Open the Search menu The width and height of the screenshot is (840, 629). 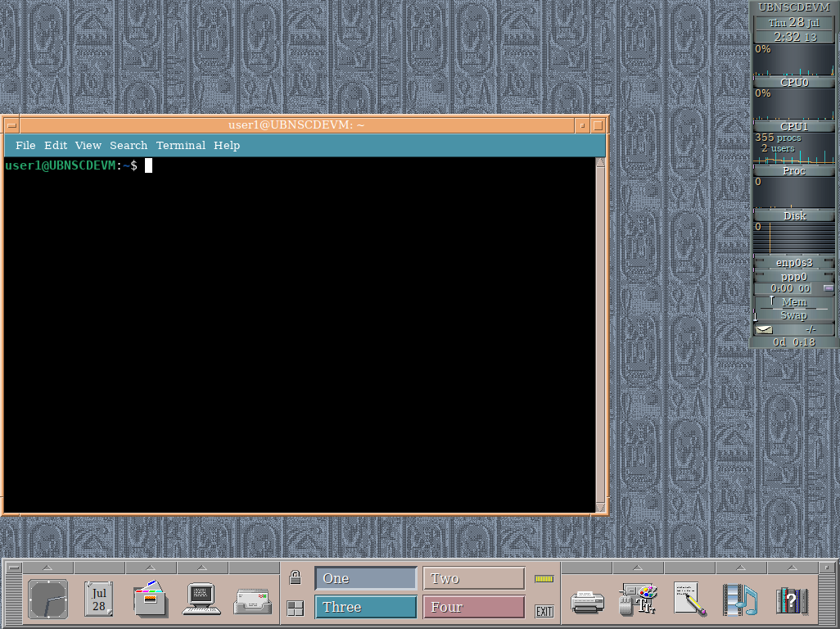pos(128,145)
